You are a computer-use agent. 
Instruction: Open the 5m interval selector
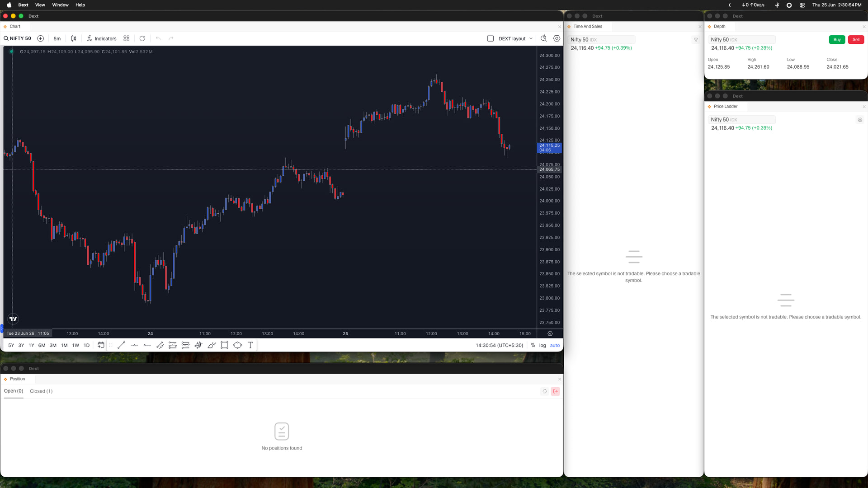pyautogui.click(x=57, y=38)
